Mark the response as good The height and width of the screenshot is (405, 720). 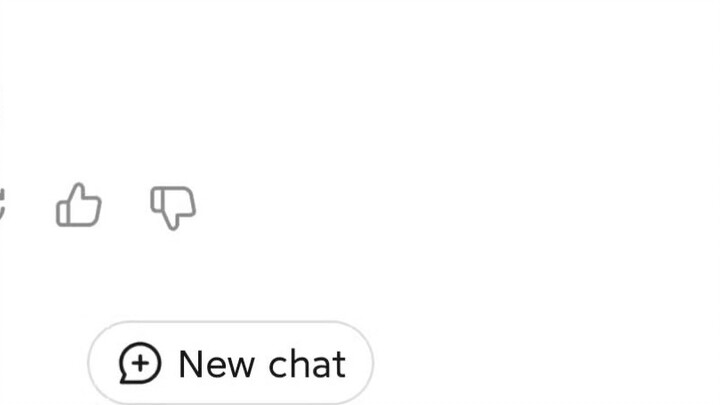click(79, 205)
